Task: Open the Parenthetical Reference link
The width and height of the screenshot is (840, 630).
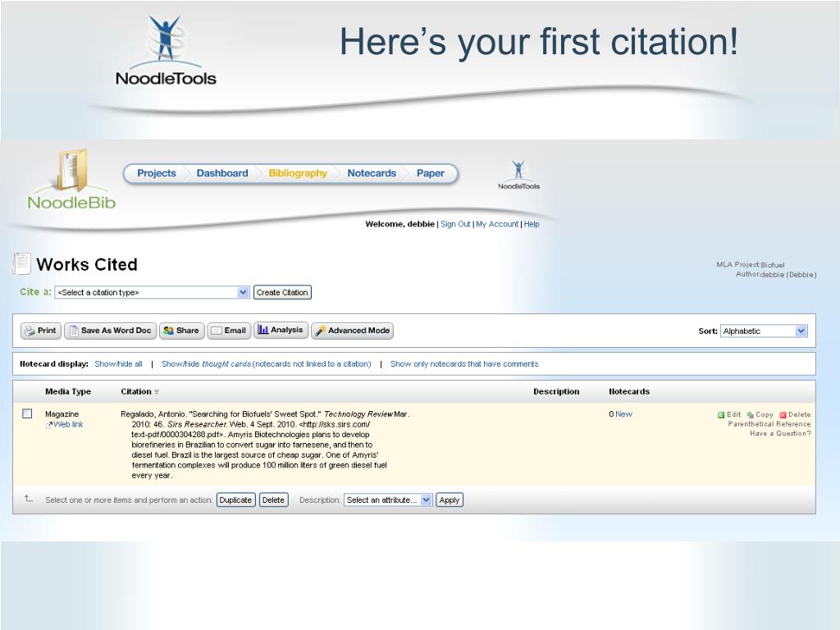Action: point(769,424)
